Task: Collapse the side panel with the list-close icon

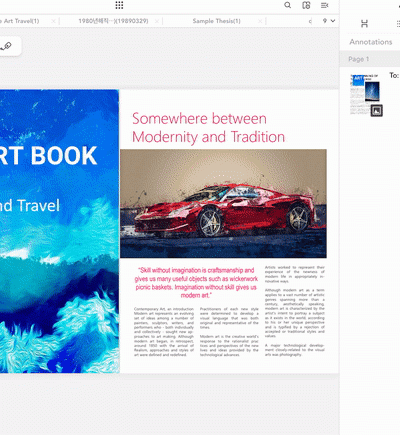Action: click(325, 5)
